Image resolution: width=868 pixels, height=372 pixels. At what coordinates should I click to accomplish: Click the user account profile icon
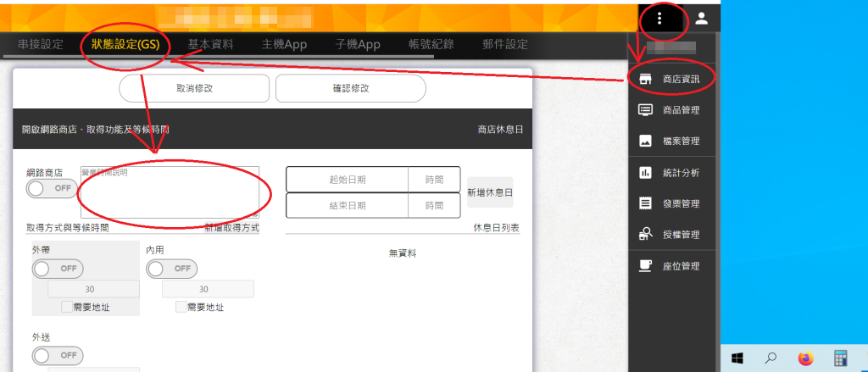tap(702, 19)
